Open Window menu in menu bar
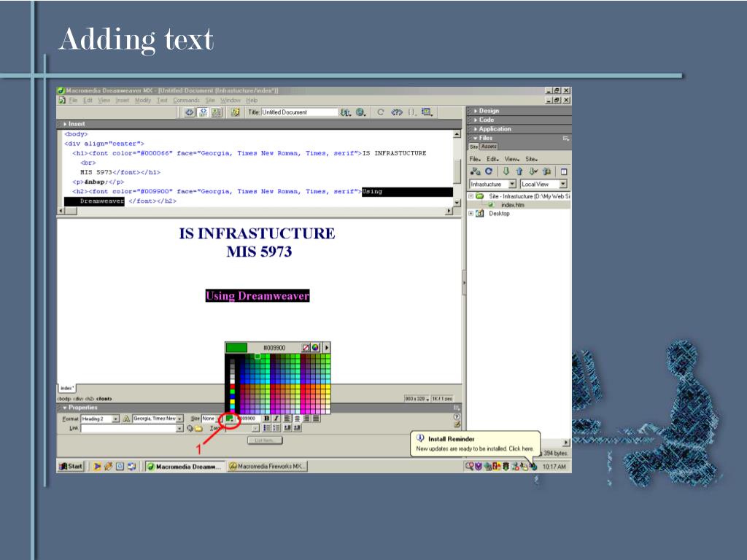 (x=230, y=100)
